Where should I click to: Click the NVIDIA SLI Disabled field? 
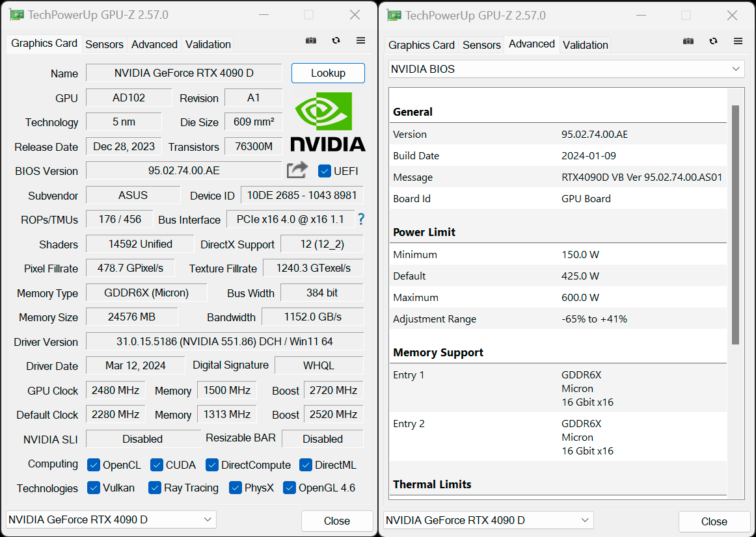(142, 439)
